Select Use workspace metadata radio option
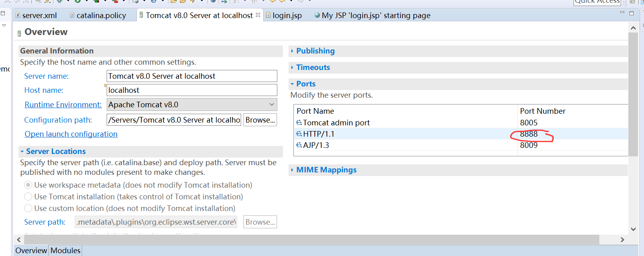 click(28, 185)
